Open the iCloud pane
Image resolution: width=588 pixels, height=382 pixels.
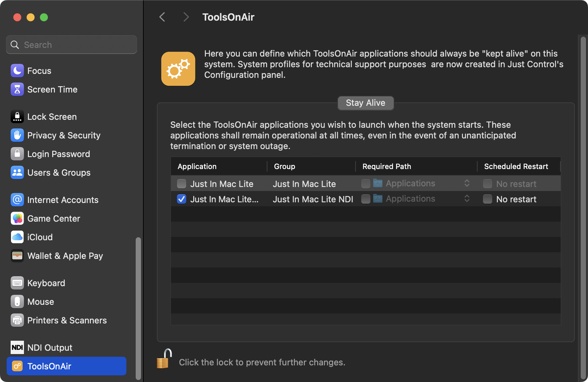click(x=67, y=237)
